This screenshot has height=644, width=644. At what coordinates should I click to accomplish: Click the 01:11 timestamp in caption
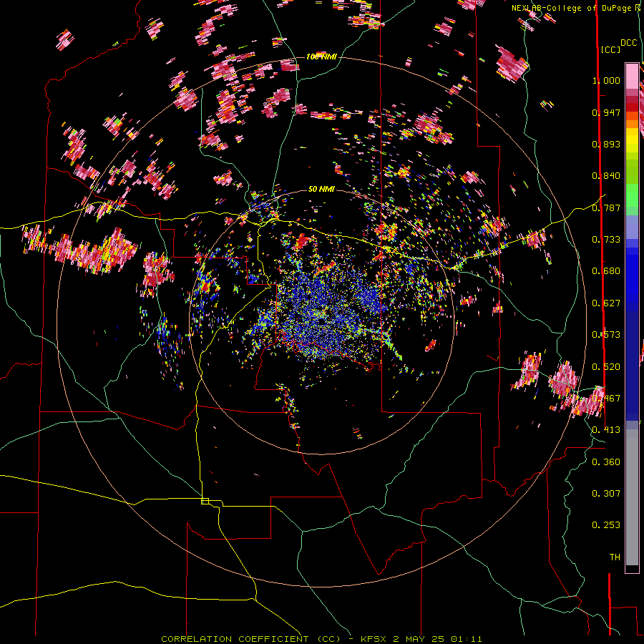click(x=466, y=639)
